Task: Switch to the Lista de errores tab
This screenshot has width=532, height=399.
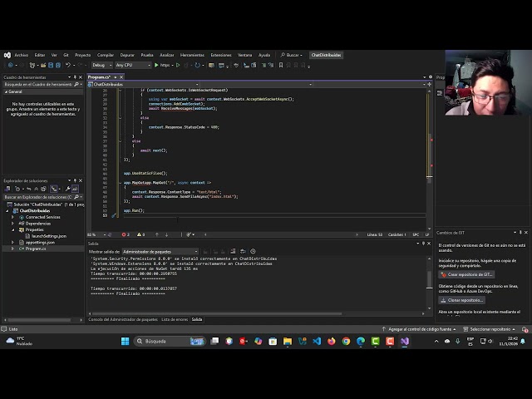Action: tap(175, 319)
